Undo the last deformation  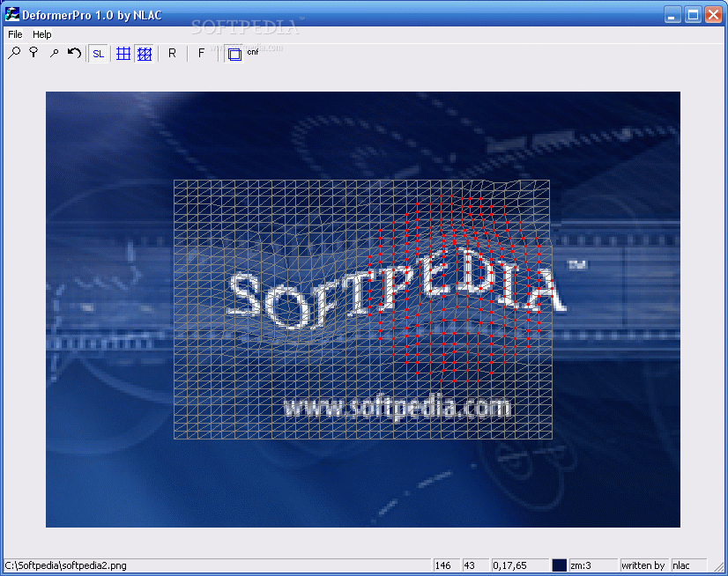click(74, 54)
